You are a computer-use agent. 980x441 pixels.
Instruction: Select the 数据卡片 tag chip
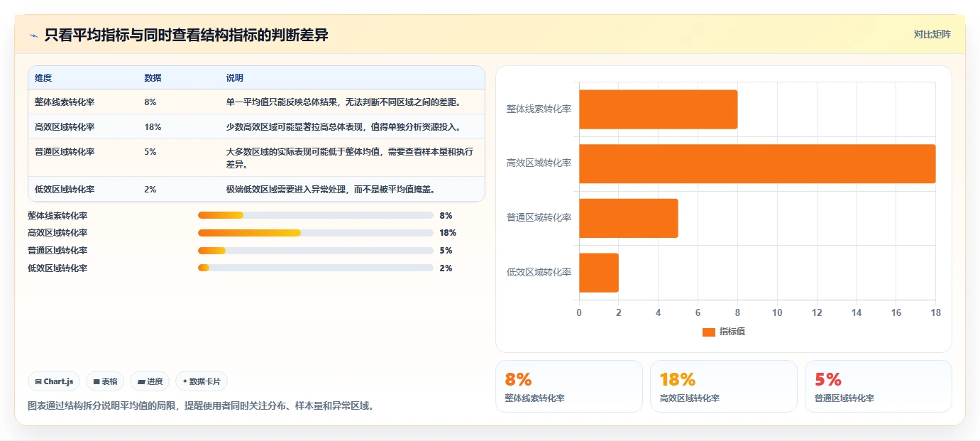pos(202,381)
